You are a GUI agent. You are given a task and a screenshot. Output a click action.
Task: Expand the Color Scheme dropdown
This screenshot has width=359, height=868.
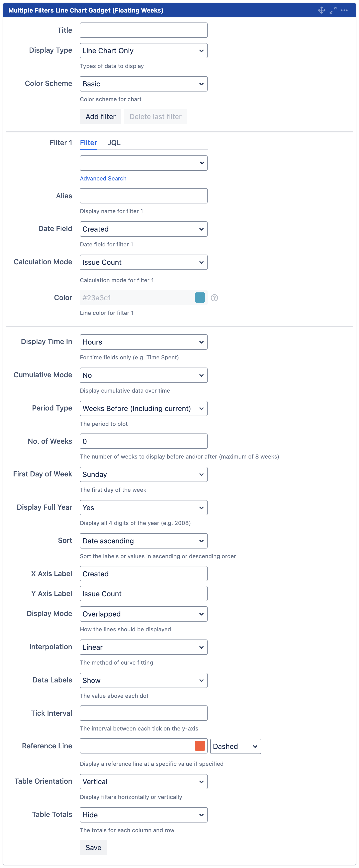(143, 84)
